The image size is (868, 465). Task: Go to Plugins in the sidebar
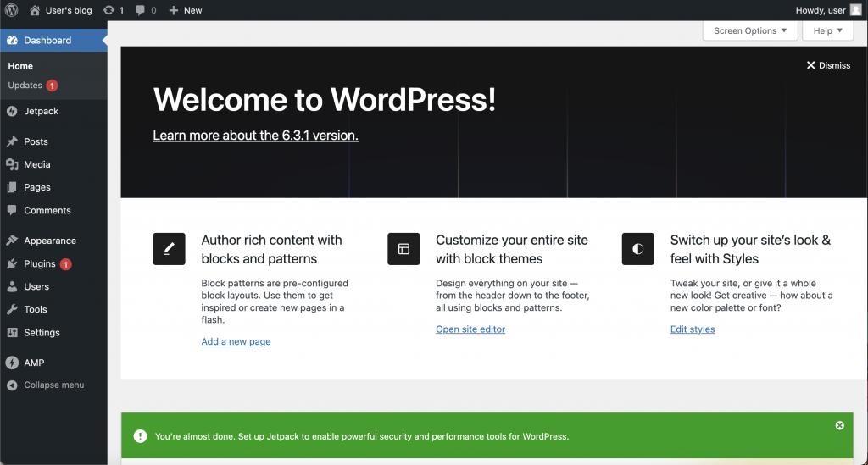click(39, 263)
